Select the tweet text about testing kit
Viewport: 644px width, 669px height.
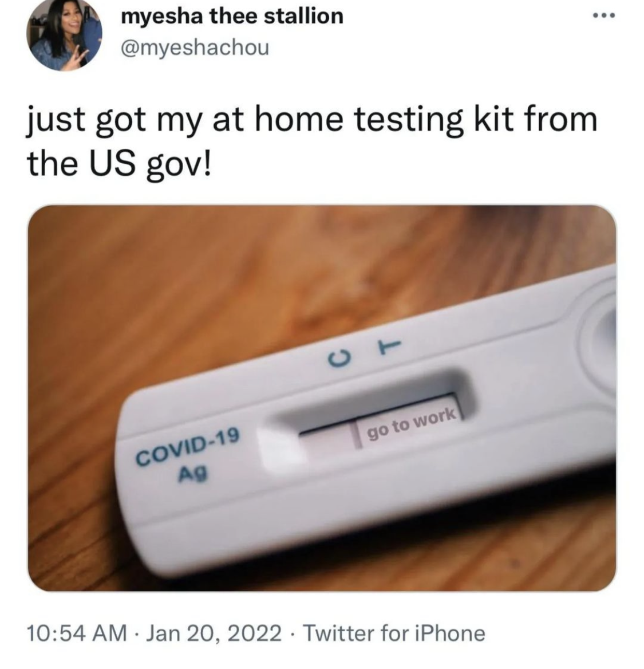313,141
